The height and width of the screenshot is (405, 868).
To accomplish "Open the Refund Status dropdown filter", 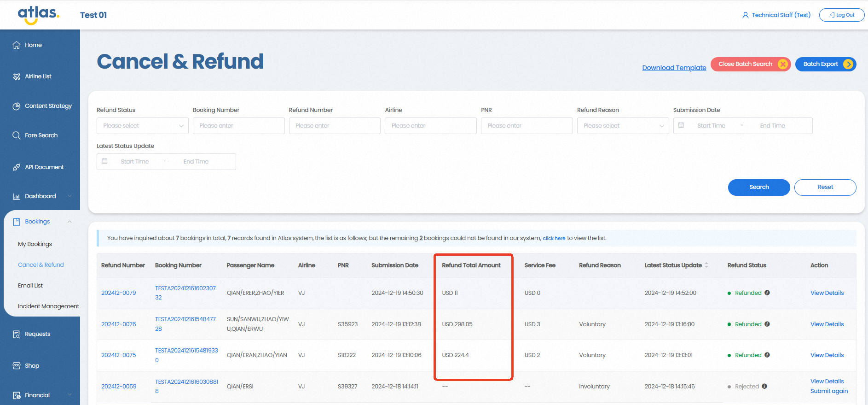I will pyautogui.click(x=142, y=126).
